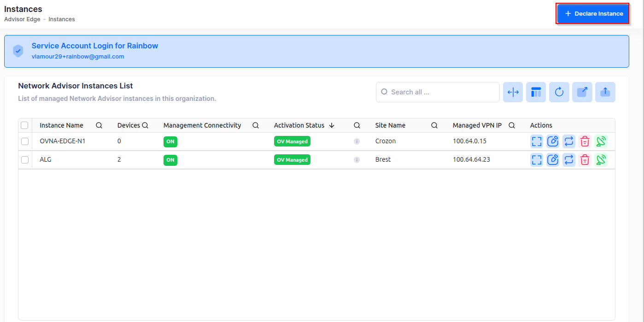Delete the ALG instance
Screen dimensions: 644x322
pos(585,160)
